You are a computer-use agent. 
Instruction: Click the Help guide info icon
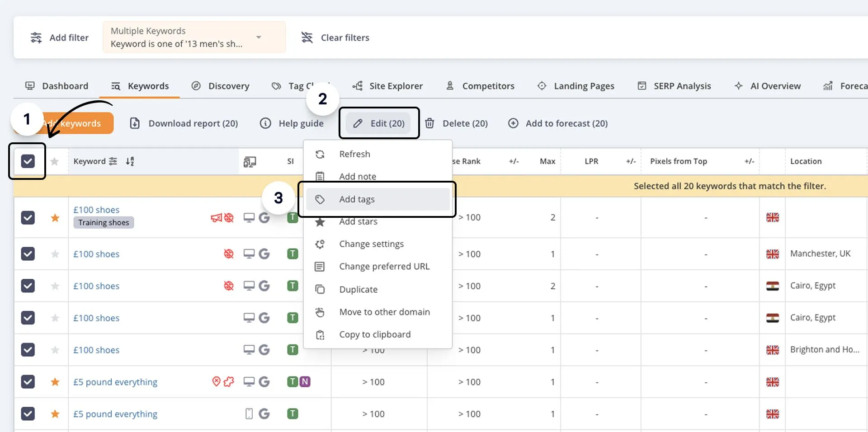click(265, 123)
